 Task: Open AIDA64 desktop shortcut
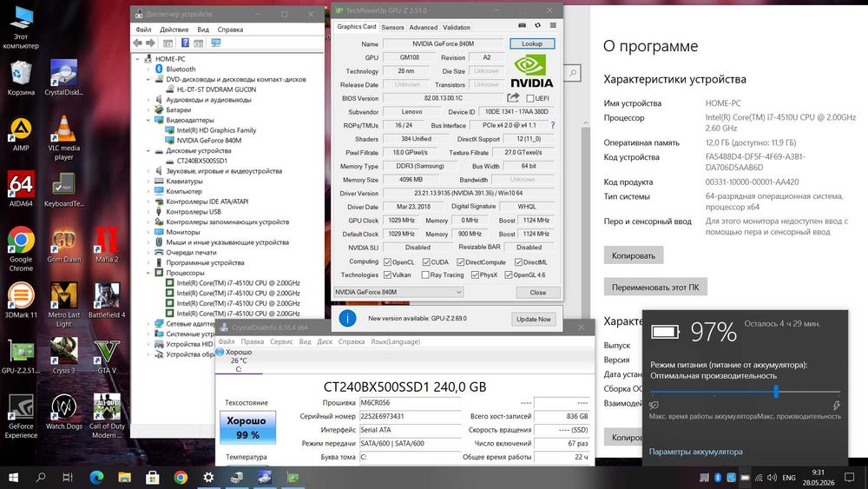click(21, 188)
